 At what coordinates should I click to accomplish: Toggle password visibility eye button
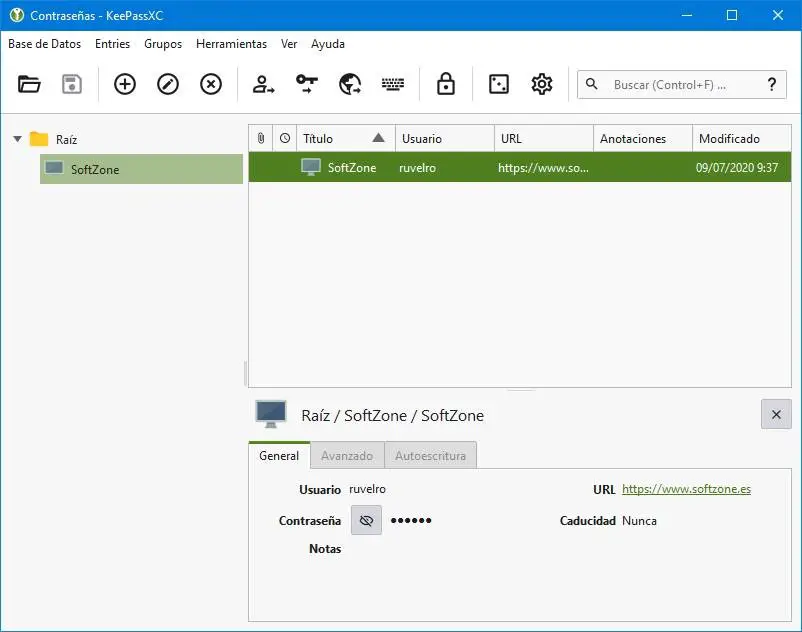366,520
